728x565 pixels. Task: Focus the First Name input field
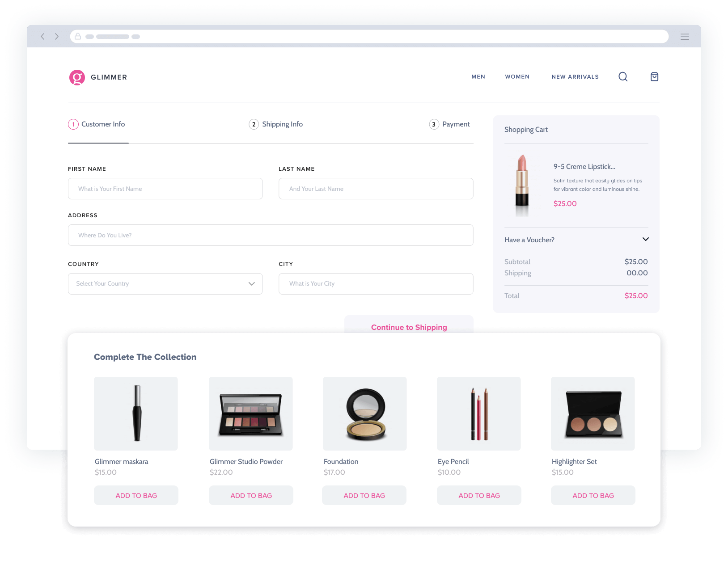pos(165,189)
